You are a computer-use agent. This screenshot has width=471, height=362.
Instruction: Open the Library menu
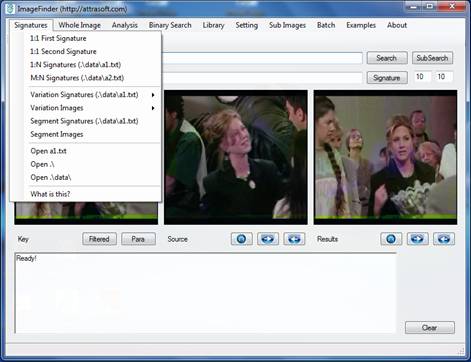click(x=213, y=25)
